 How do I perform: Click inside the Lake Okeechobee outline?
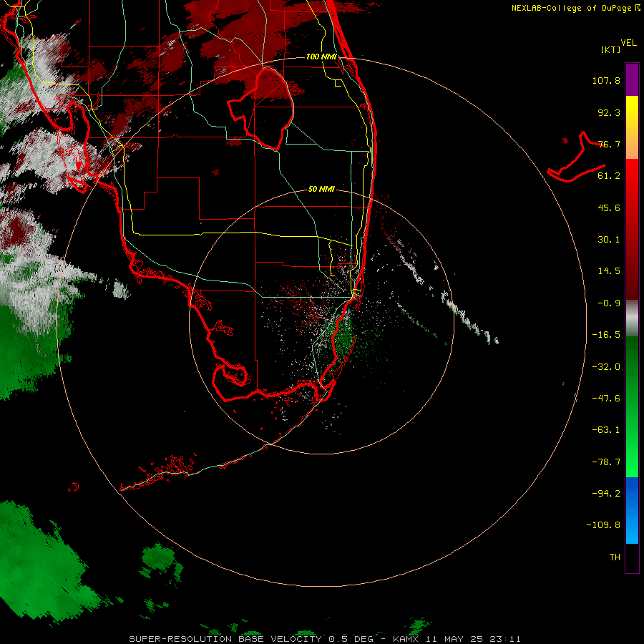[x=267, y=109]
